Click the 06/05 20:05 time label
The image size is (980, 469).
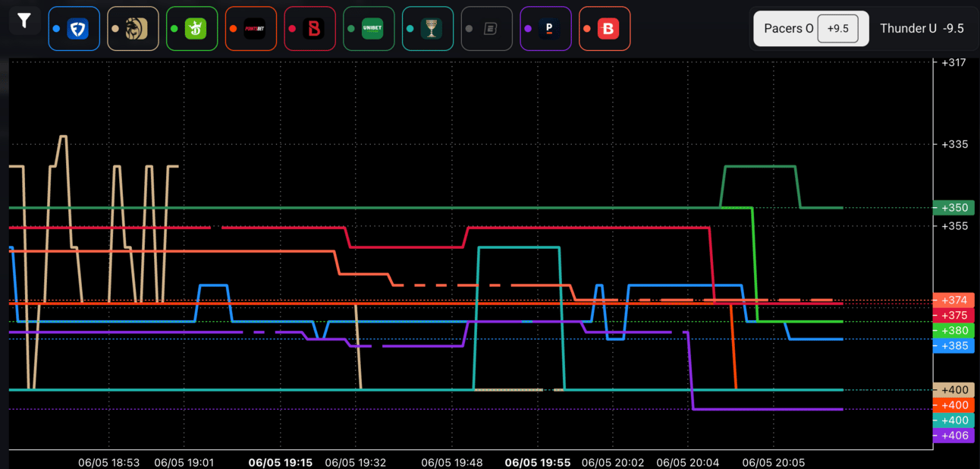tap(774, 462)
